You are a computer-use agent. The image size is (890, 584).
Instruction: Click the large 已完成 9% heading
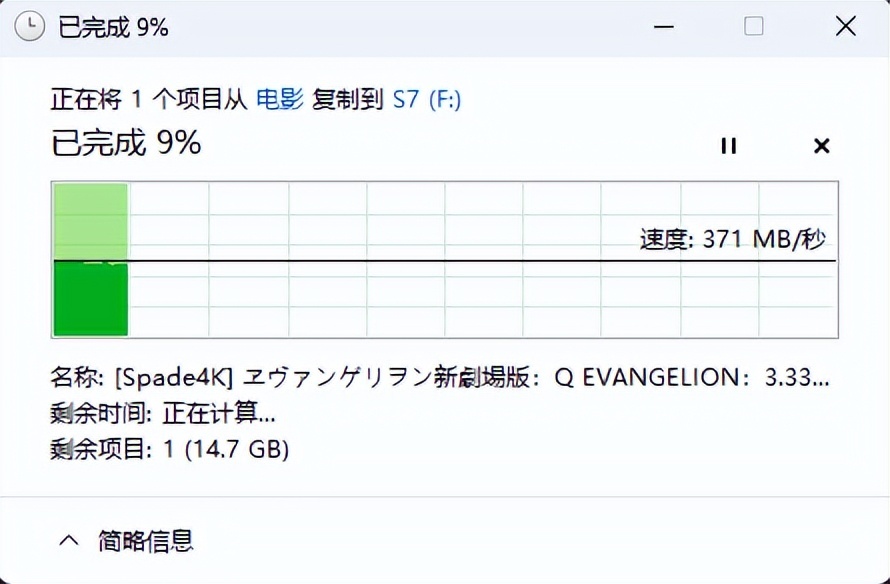(126, 144)
